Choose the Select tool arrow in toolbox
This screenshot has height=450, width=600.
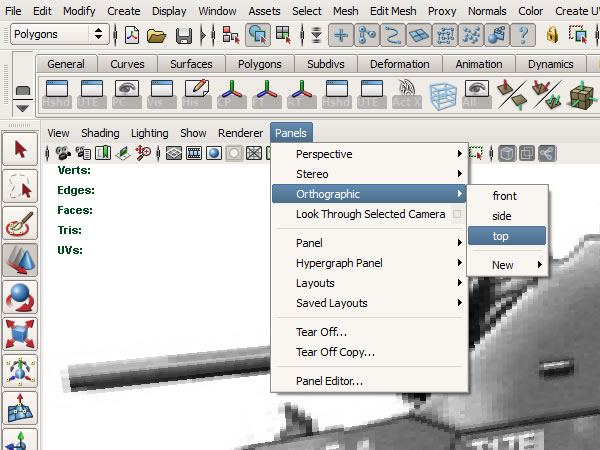click(20, 149)
